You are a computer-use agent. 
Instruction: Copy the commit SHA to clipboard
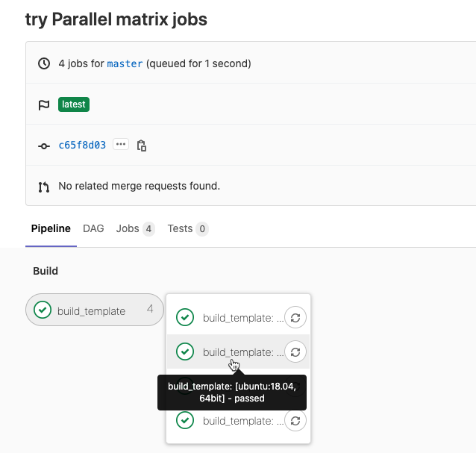pyautogui.click(x=142, y=145)
